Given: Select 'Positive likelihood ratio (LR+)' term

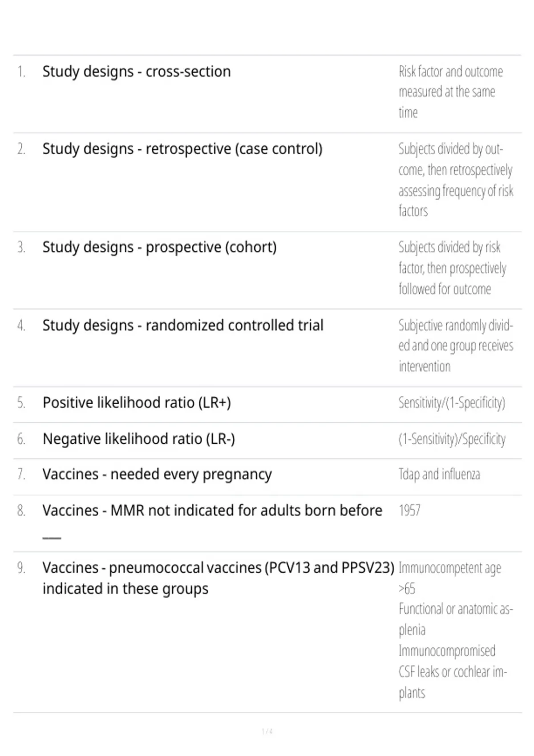Looking at the screenshot, I should 137,403.
